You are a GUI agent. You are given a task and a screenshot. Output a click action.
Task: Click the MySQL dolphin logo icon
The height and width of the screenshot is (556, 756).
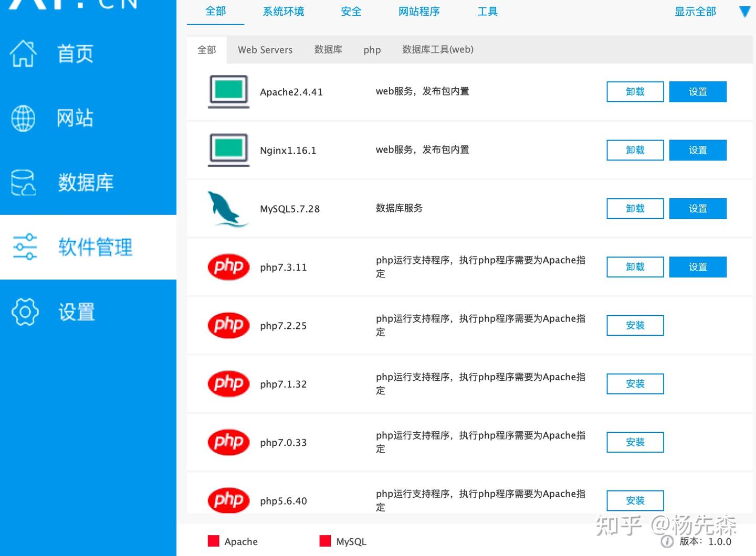tap(227, 209)
